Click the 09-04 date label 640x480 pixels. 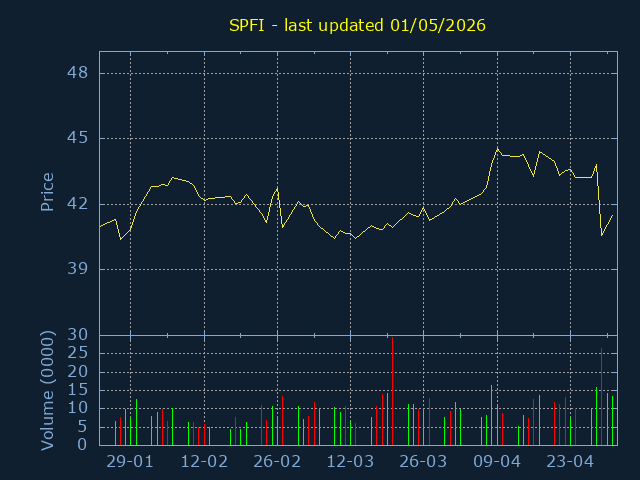point(497,462)
